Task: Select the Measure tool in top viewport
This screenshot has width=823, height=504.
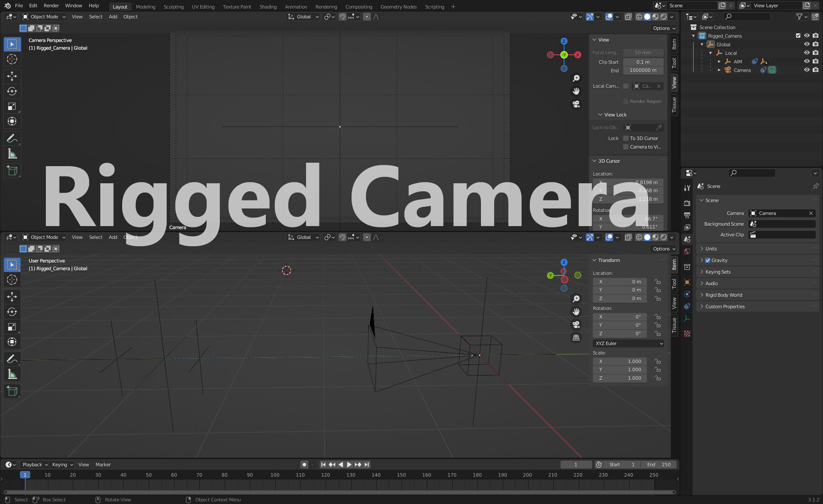Action: 12,154
